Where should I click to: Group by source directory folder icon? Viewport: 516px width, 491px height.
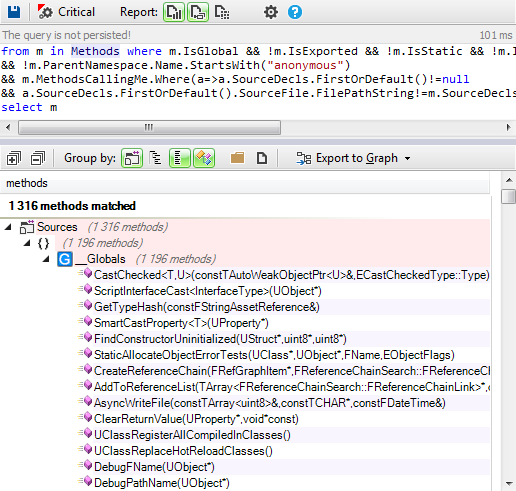(237, 158)
